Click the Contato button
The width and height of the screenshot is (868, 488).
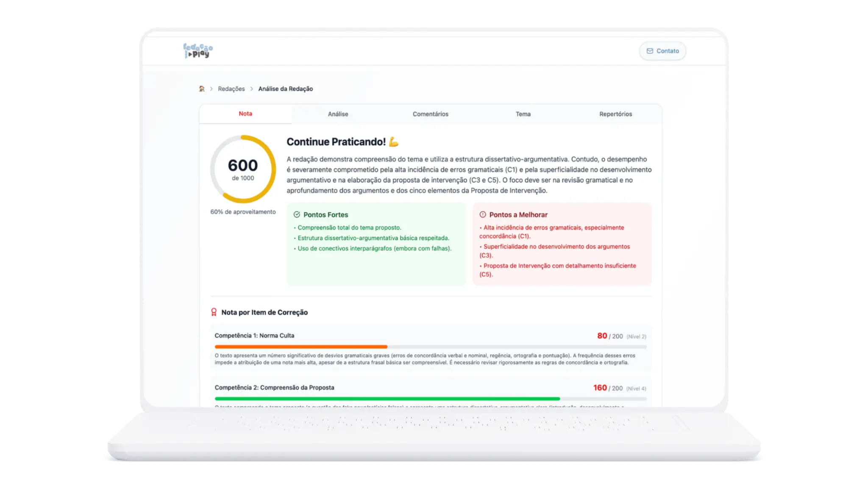point(662,51)
